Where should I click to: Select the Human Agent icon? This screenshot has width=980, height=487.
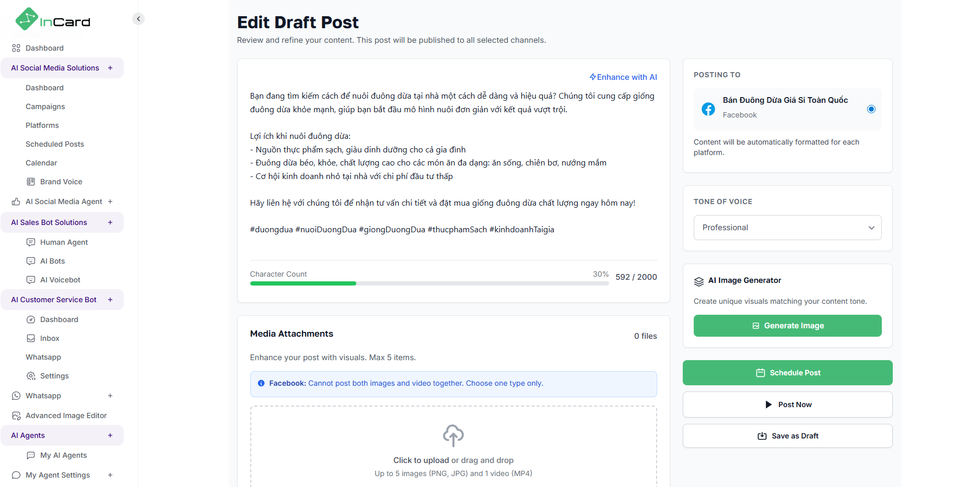(x=31, y=242)
